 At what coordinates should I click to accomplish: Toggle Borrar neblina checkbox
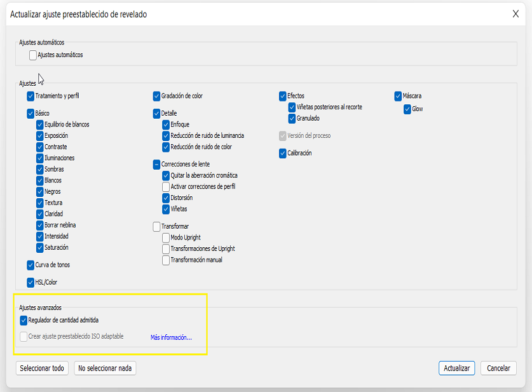[x=39, y=226]
